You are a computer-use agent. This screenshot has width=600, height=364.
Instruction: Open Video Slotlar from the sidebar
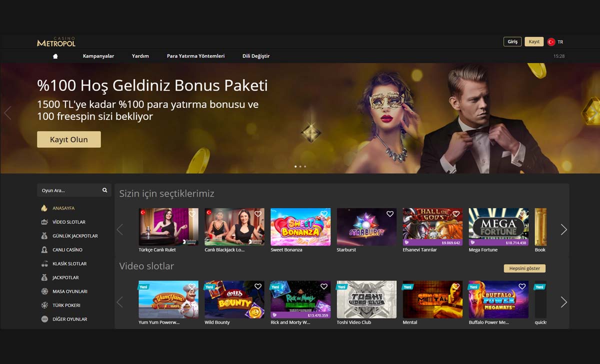(69, 222)
